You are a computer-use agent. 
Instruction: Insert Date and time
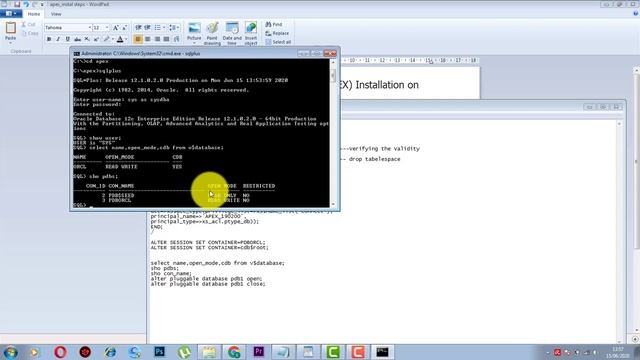[x=232, y=33]
